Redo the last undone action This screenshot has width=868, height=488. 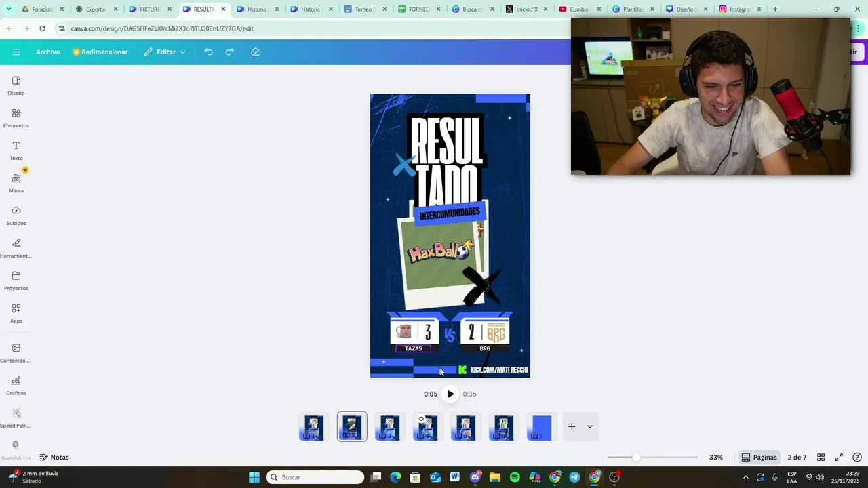coord(230,52)
